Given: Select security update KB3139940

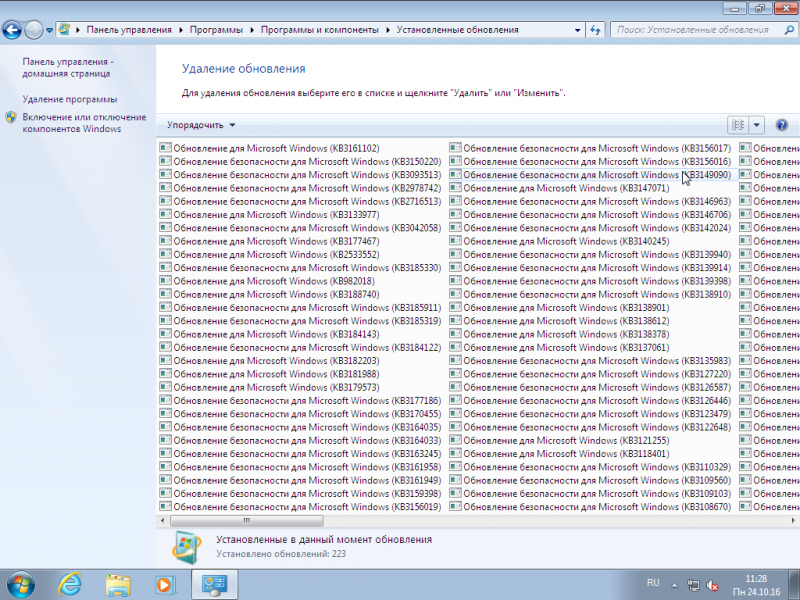Looking at the screenshot, I should (x=597, y=255).
